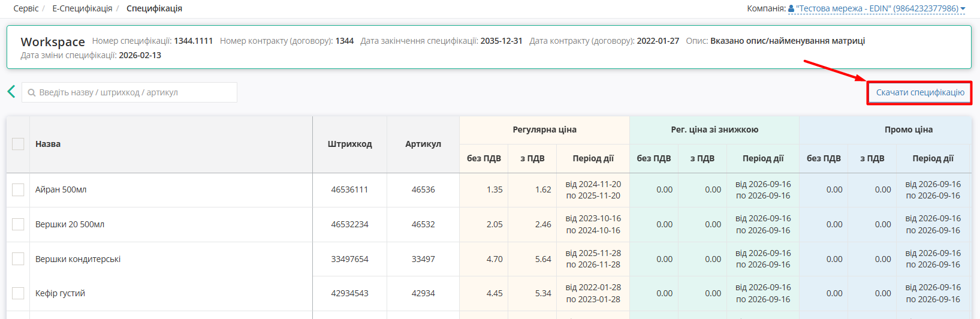Check the Айран 500мл row checkbox
Screen dimensions: 980x319
click(18, 189)
